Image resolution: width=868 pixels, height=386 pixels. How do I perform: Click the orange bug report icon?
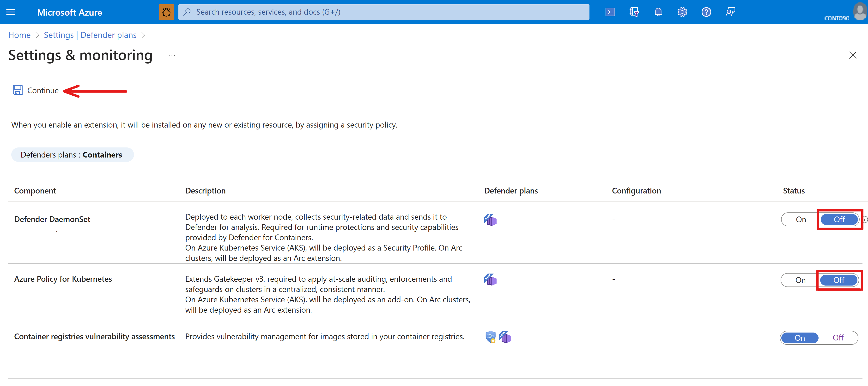coord(166,12)
